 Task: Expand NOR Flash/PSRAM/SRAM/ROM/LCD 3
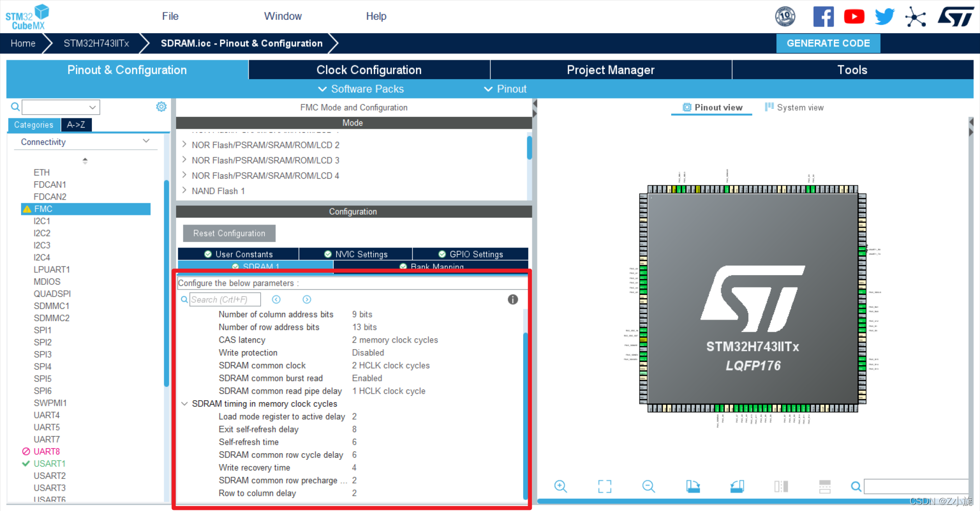click(x=184, y=160)
